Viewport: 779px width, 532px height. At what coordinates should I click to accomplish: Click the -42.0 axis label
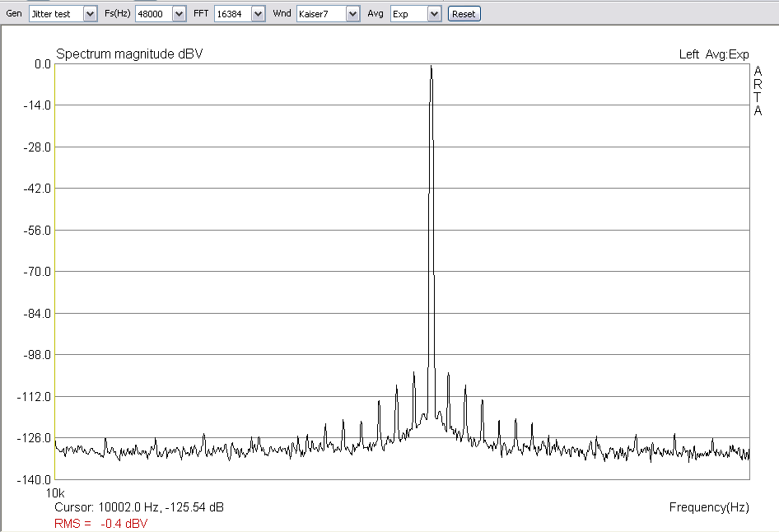click(37, 189)
